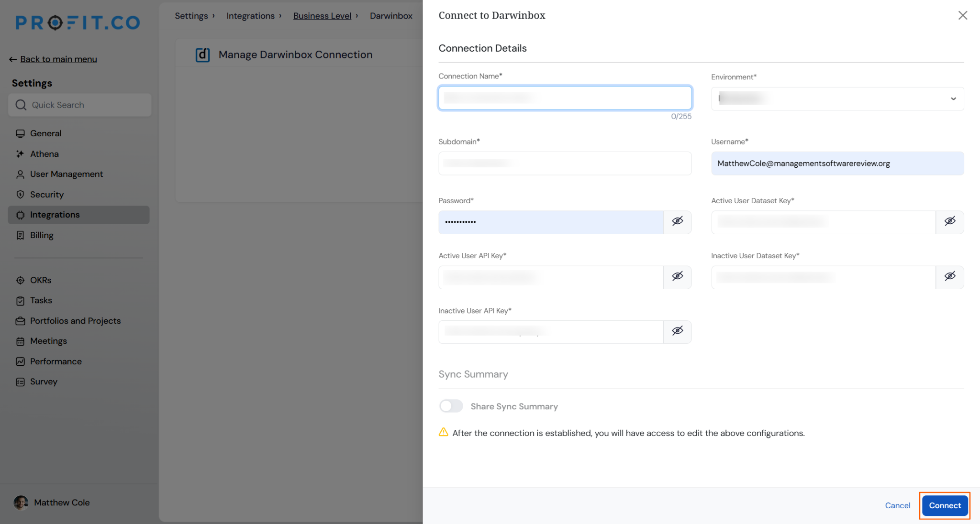Enable the Share Sync Summary switch
The image size is (980, 524).
click(x=451, y=406)
